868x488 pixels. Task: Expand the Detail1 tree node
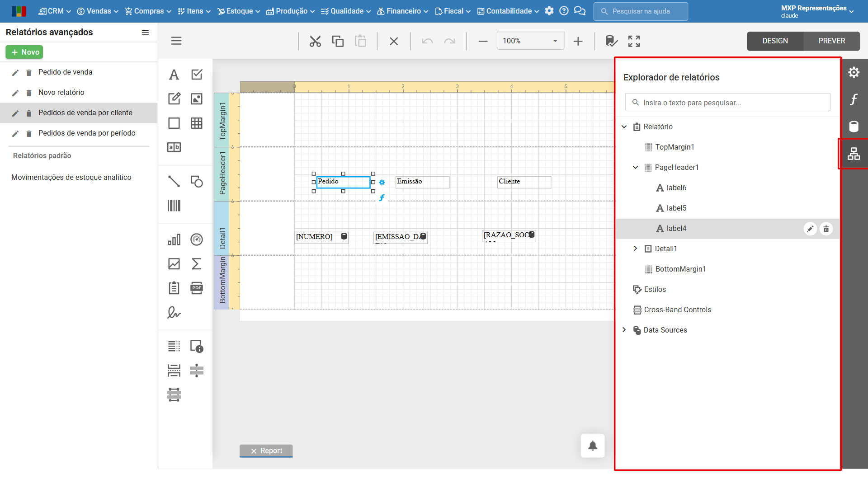tap(635, 249)
